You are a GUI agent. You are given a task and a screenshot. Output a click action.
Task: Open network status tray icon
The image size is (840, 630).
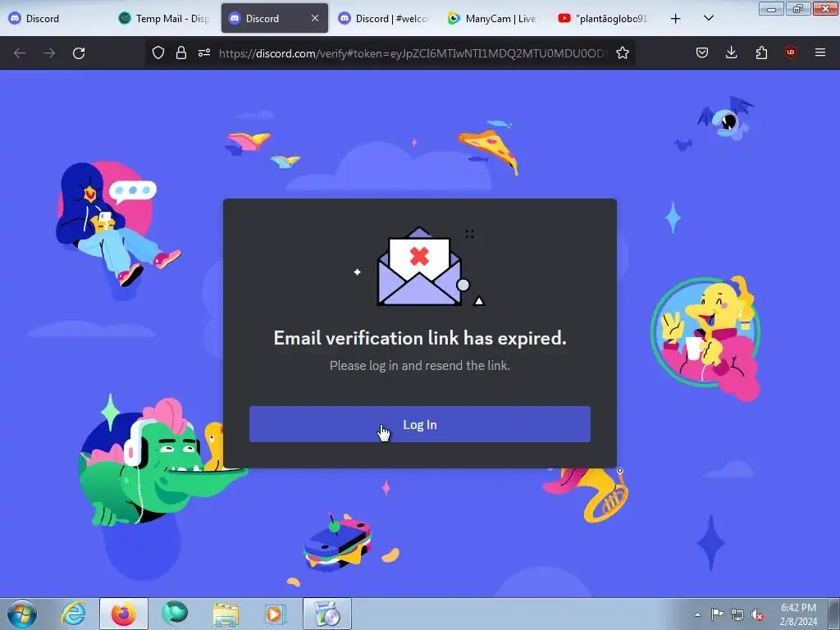pyautogui.click(x=737, y=614)
